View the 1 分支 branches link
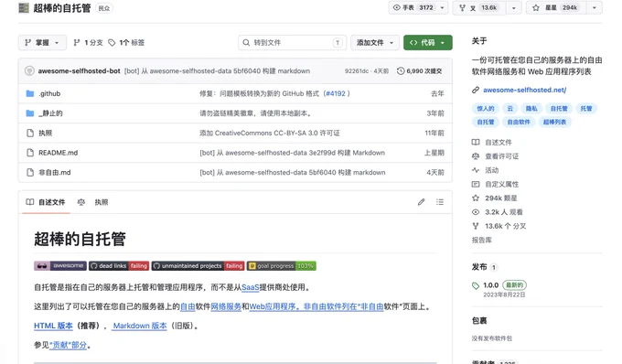Viewport: 622px width, 364px height. [88, 42]
